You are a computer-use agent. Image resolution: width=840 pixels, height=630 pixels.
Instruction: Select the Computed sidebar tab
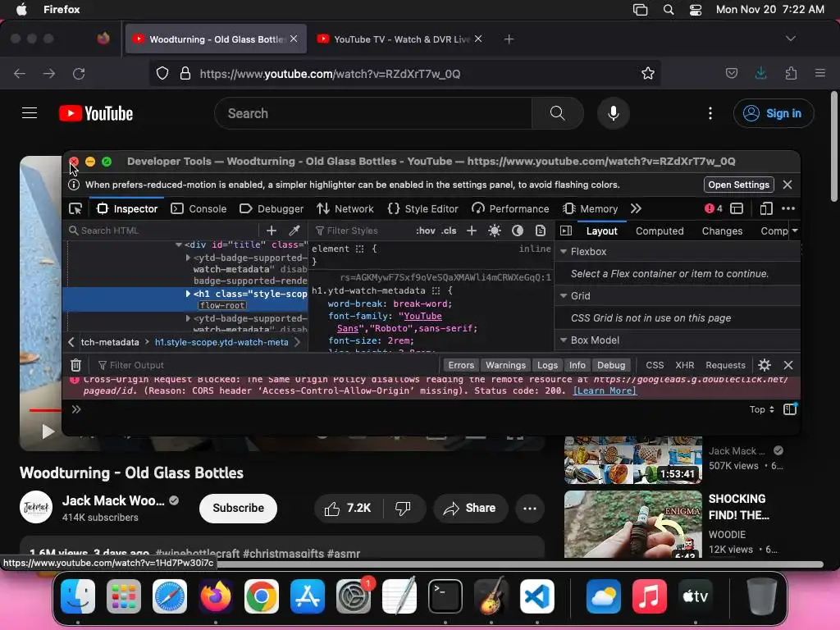[660, 231]
